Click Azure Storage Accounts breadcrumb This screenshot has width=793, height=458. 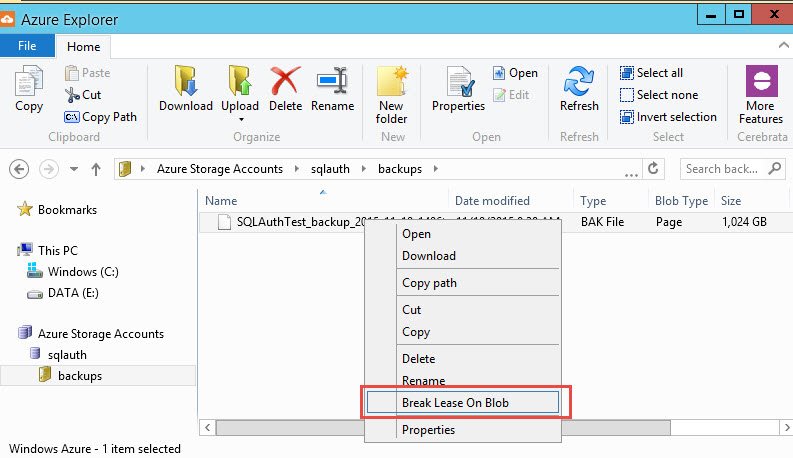pos(219,169)
